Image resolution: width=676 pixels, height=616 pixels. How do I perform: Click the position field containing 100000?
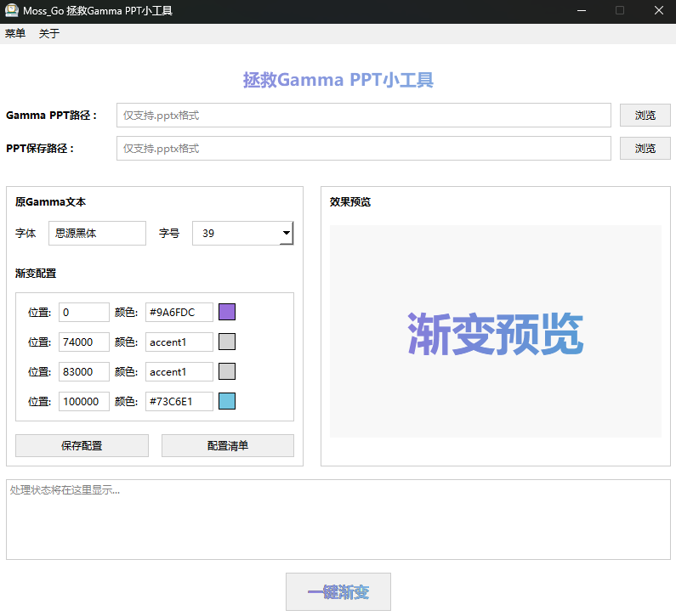pos(83,402)
